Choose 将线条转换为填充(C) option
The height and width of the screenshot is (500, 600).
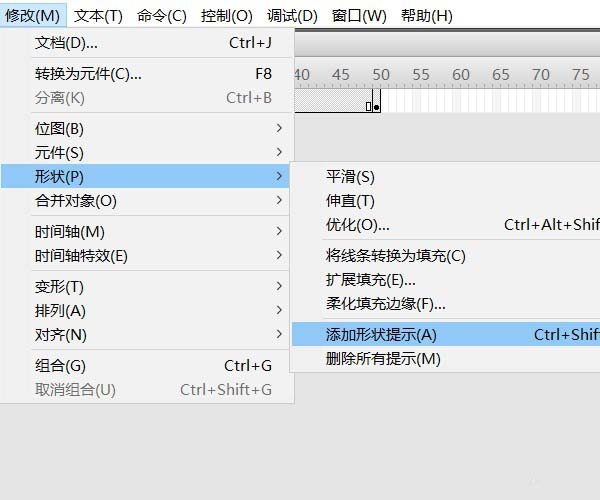tap(446, 256)
